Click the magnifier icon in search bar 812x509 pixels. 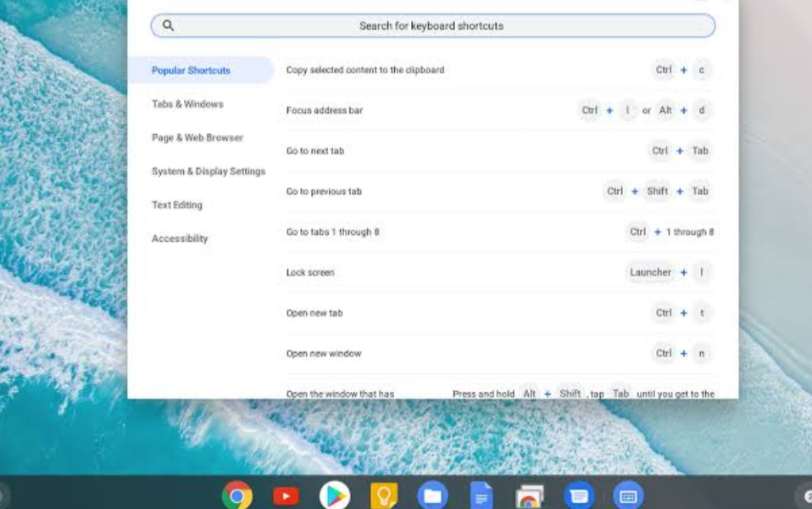[x=168, y=25]
